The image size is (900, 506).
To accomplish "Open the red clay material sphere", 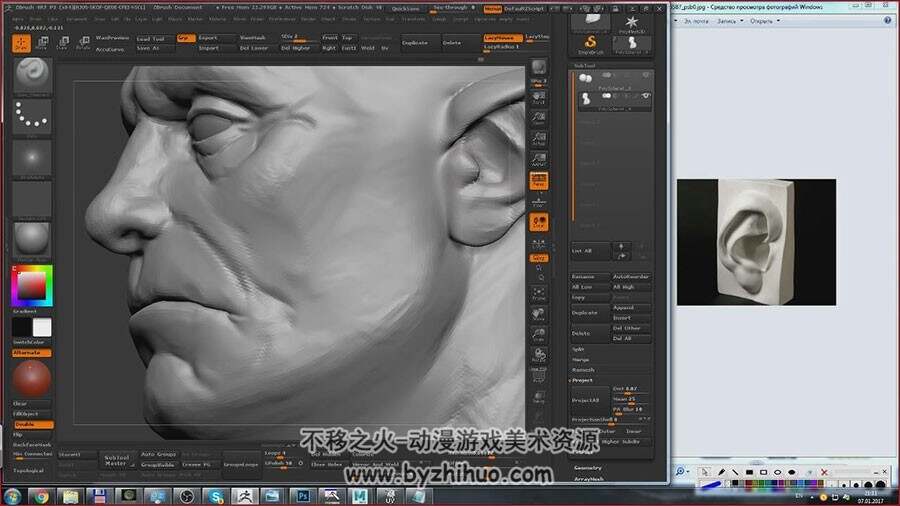I will pyautogui.click(x=32, y=379).
